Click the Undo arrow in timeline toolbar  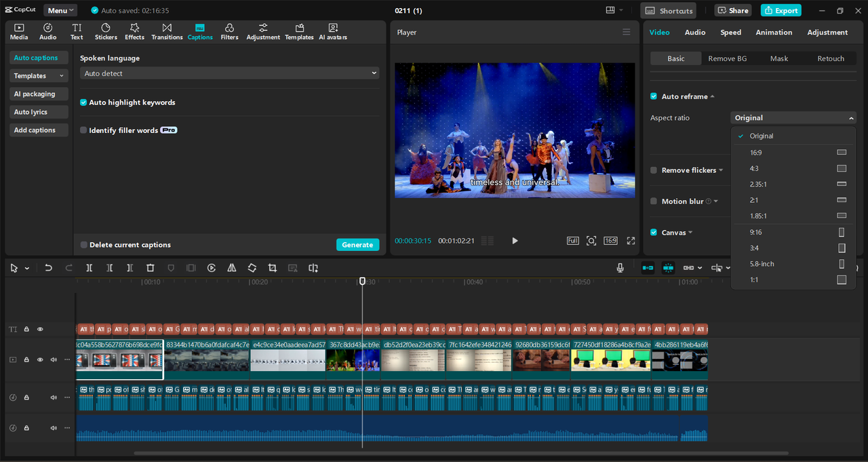tap(48, 268)
